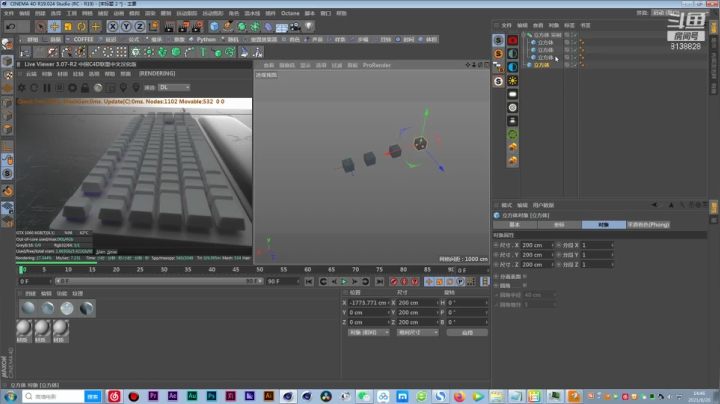This screenshot has height=404, width=720.
Task: Select the Scale tool icon
Action: pos(68,27)
